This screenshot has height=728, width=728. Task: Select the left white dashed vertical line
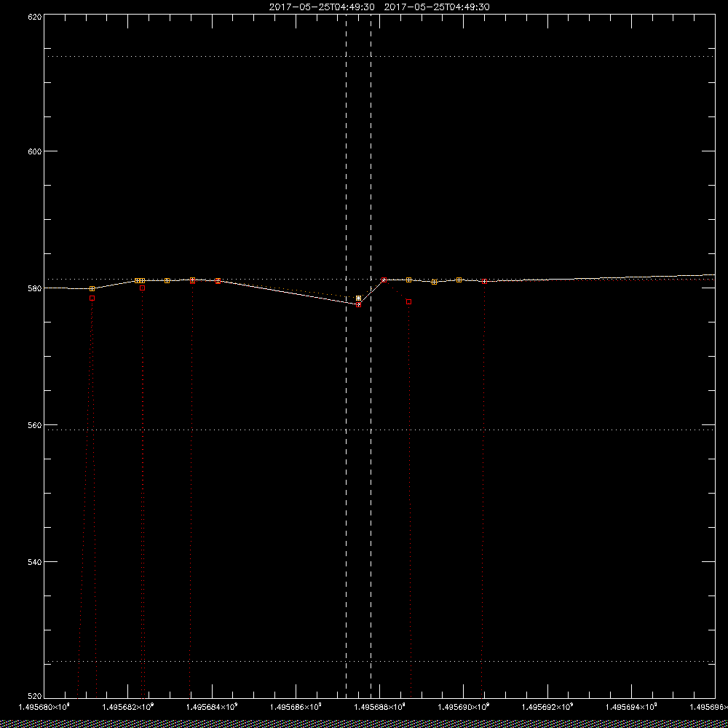[346, 356]
